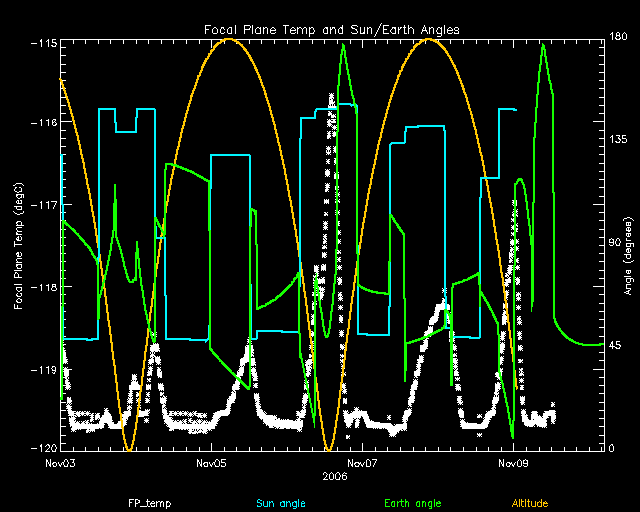This screenshot has height=512, width=640.
Task: Select the cyan Sun angle legend entry
Action: (279, 503)
